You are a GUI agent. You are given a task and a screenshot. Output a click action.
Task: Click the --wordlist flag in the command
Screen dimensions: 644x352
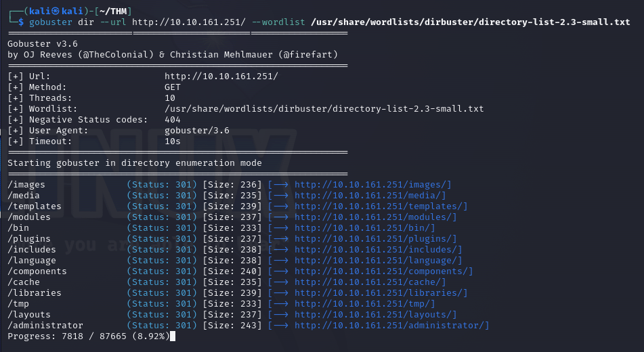(x=278, y=22)
